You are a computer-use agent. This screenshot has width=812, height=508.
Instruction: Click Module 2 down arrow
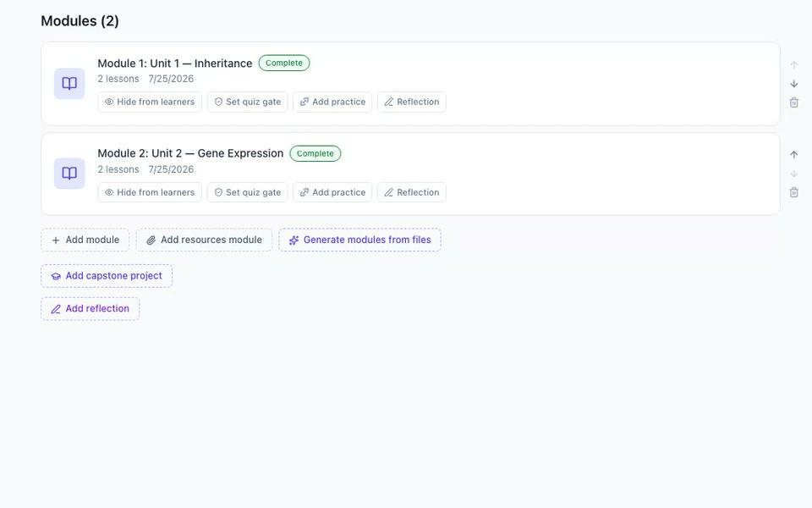pos(794,174)
